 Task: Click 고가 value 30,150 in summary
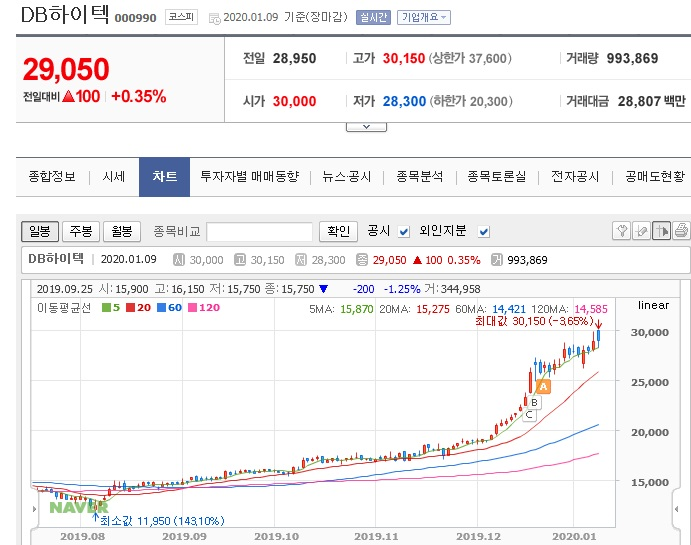(404, 58)
